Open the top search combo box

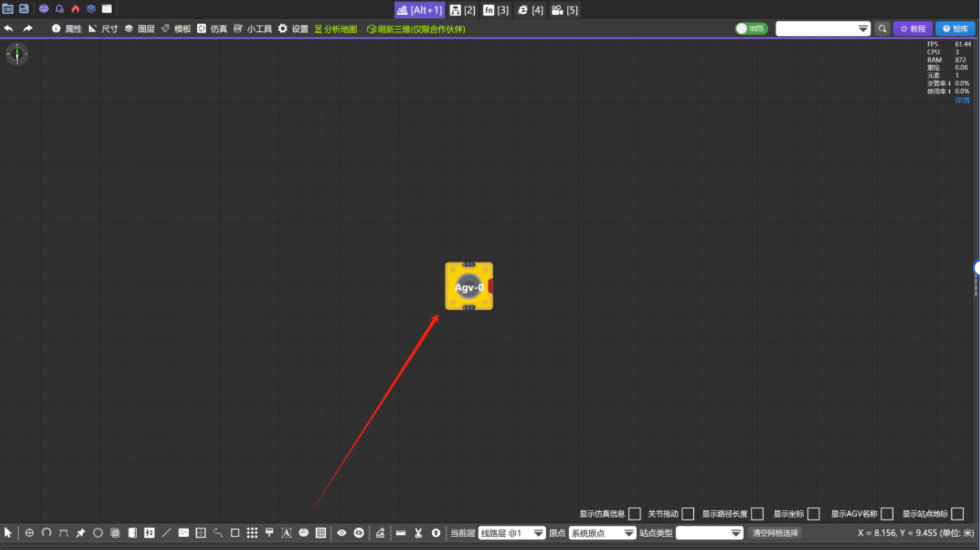[x=823, y=29]
